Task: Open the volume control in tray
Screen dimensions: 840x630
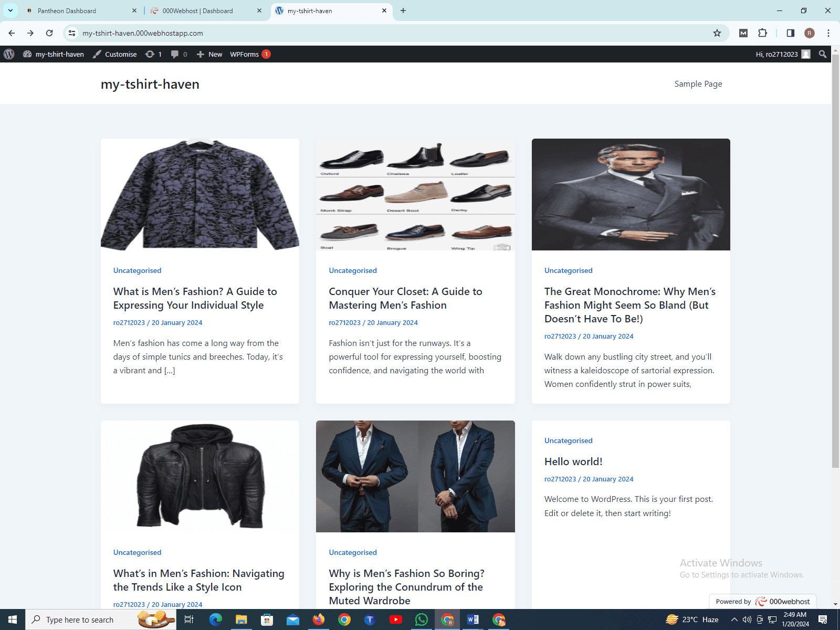Action: point(747,619)
